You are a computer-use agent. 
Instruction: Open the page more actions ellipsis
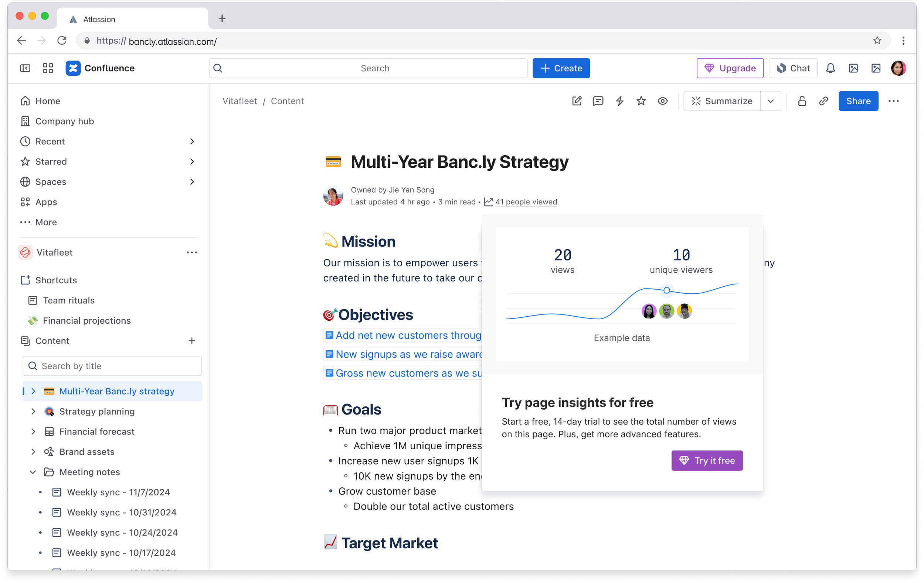click(894, 101)
